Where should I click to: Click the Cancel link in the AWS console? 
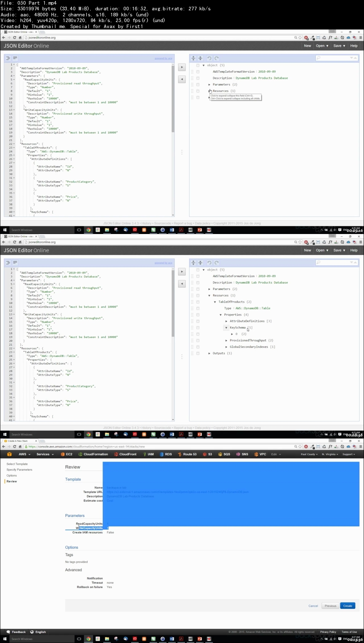coord(313,606)
